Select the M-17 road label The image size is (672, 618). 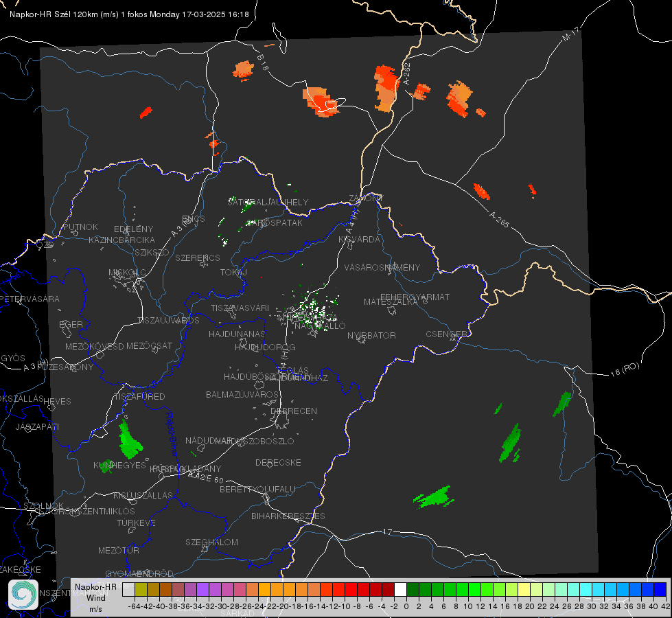click(571, 34)
